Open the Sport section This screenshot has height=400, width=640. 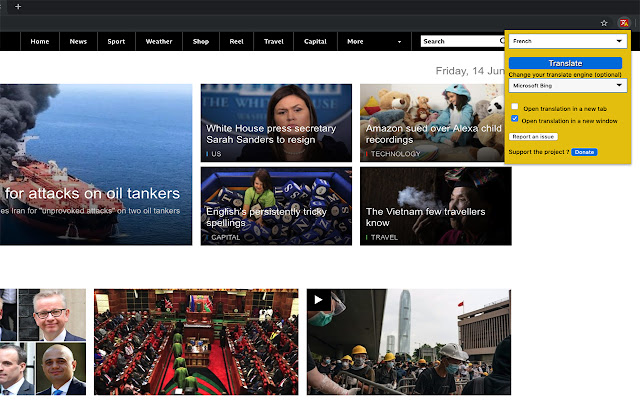116,41
